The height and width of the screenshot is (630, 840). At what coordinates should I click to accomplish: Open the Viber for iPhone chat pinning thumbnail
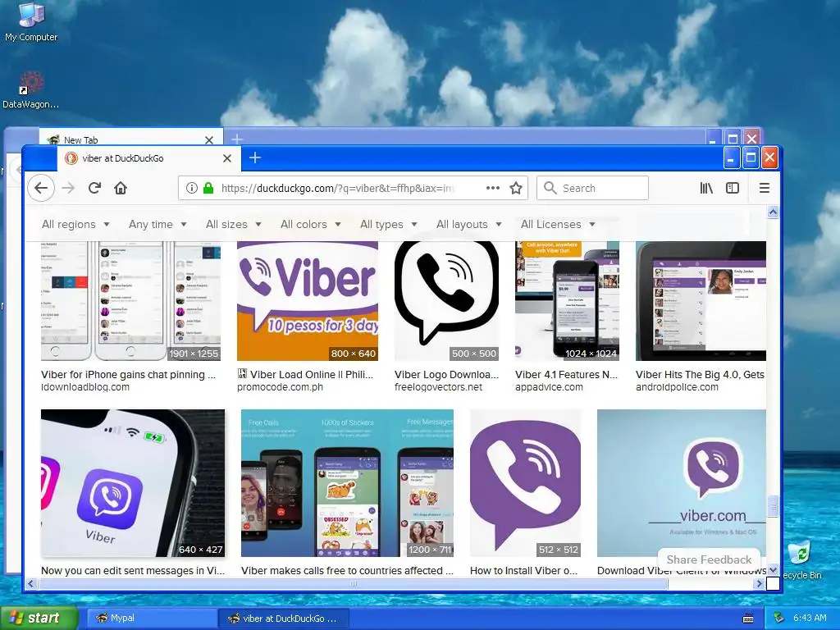pos(130,301)
